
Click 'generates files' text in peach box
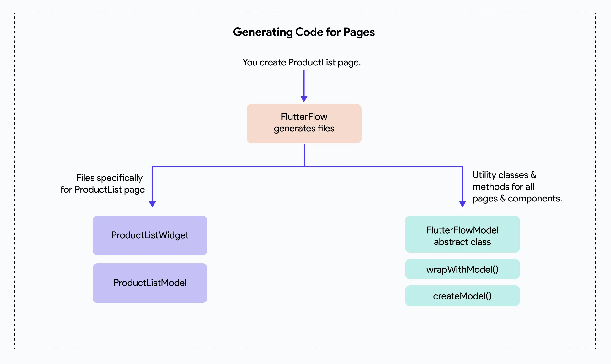tap(304, 129)
